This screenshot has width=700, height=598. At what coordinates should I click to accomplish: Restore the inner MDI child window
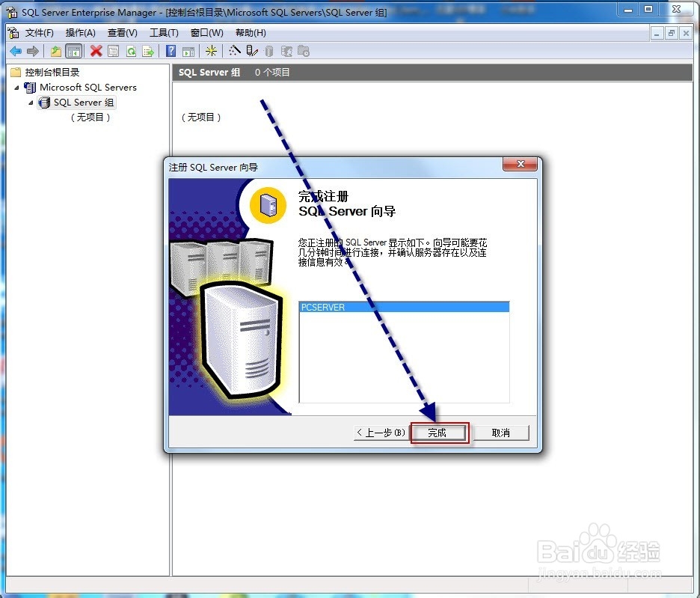(672, 33)
